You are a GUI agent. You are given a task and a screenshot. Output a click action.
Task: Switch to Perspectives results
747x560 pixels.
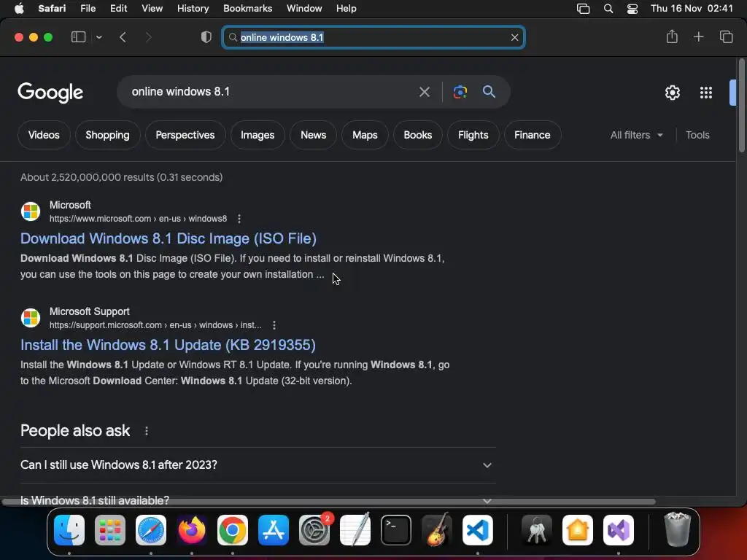click(185, 135)
